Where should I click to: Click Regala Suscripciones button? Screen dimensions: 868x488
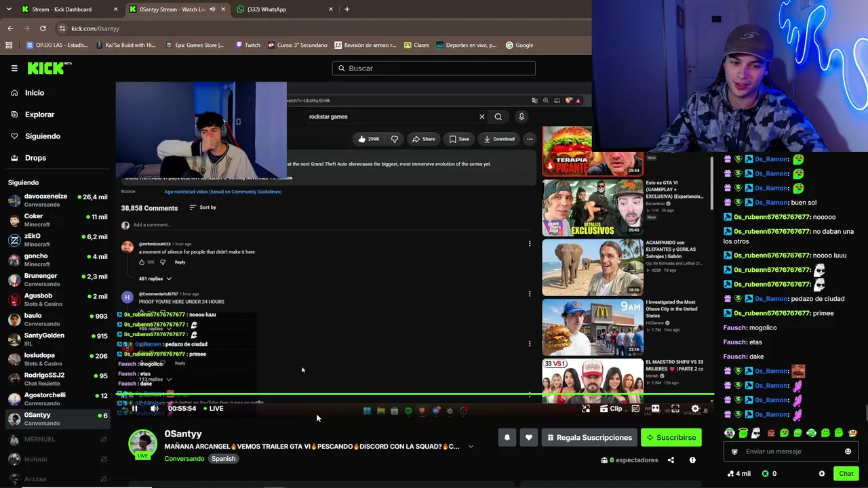pyautogui.click(x=589, y=437)
